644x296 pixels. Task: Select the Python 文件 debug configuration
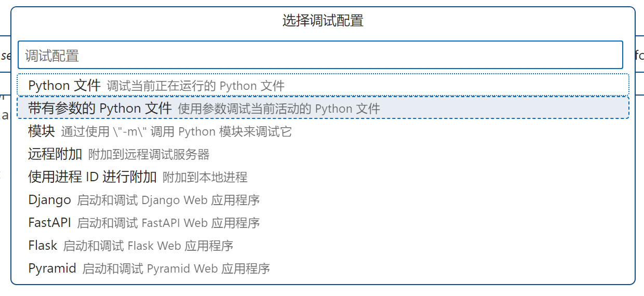pyautogui.click(x=64, y=85)
